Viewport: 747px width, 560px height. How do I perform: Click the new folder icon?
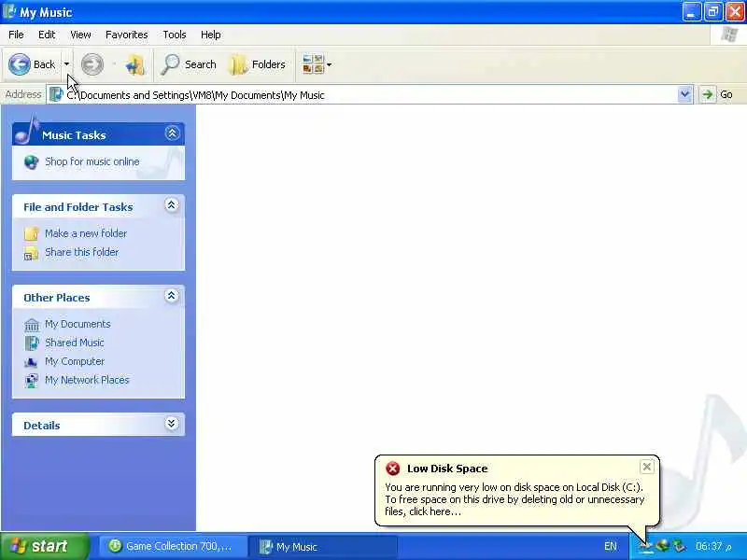31,234
